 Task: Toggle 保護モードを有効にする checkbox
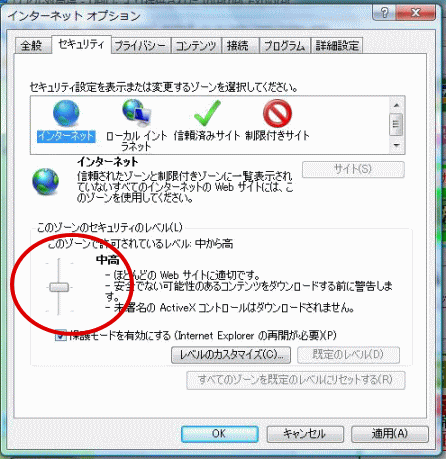click(x=61, y=335)
